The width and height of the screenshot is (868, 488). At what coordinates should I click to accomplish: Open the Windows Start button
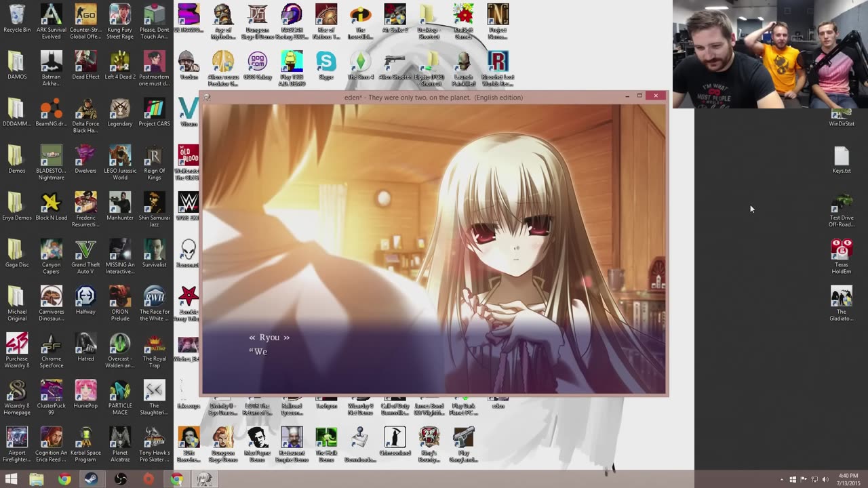point(12,480)
